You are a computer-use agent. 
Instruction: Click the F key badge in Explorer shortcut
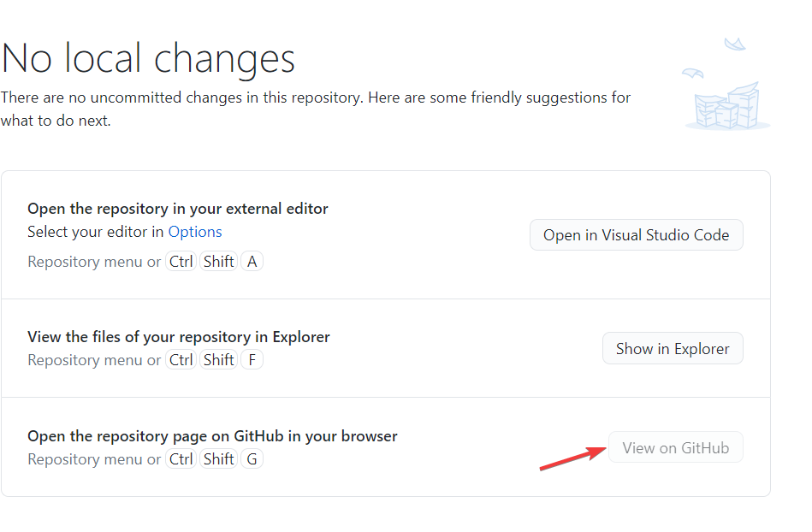click(252, 359)
